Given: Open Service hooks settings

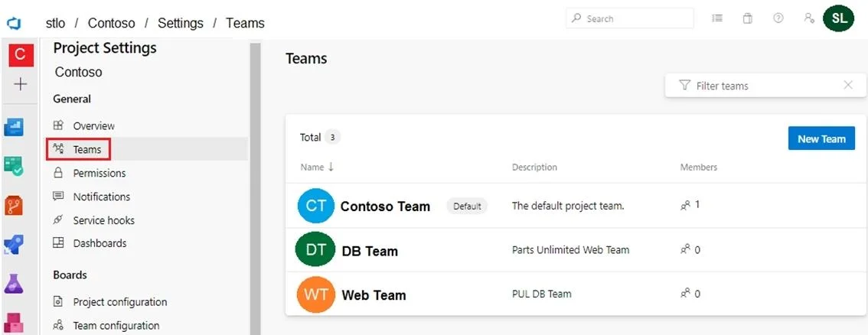Looking at the screenshot, I should (x=103, y=220).
